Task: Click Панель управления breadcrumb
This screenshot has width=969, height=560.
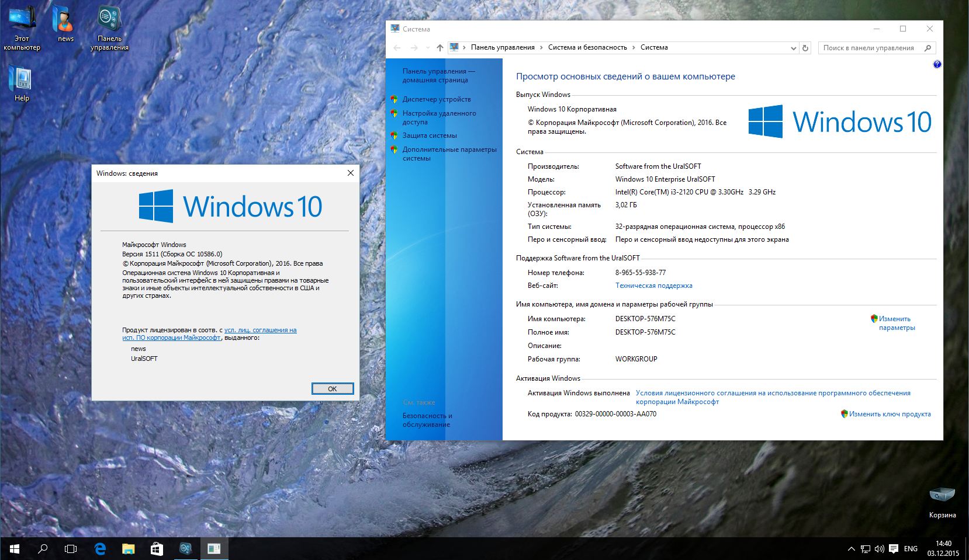Action: pos(503,47)
